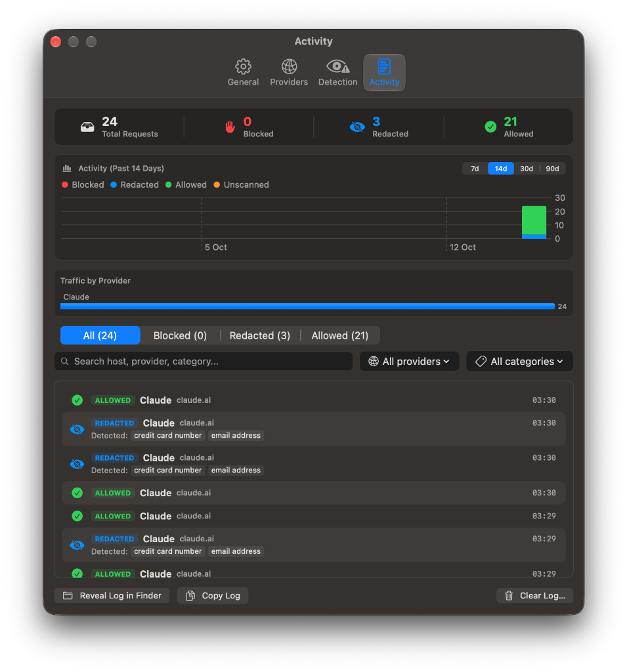Click the green Allowed checkmark icon in the stats bar

tap(490, 127)
